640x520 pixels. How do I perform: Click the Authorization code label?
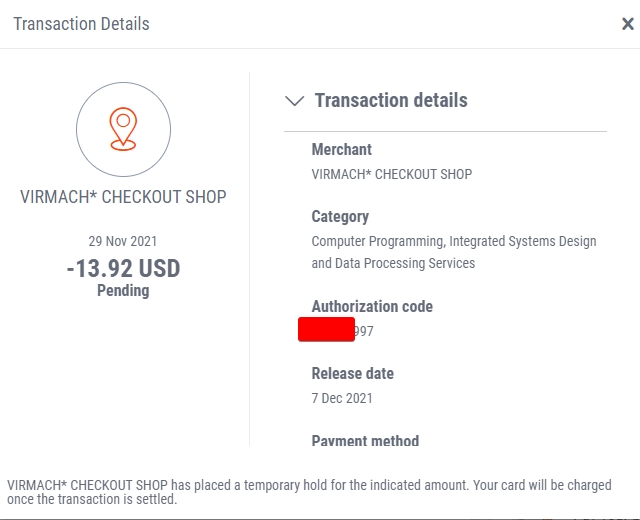coord(372,307)
